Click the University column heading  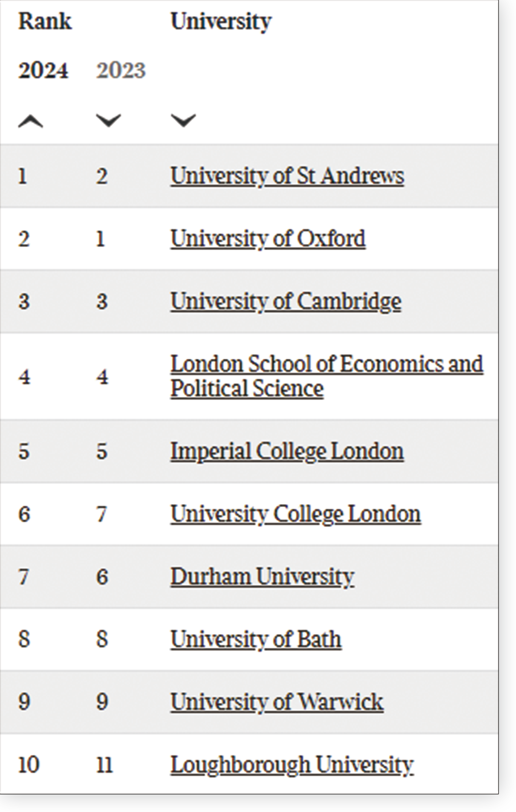click(x=221, y=22)
